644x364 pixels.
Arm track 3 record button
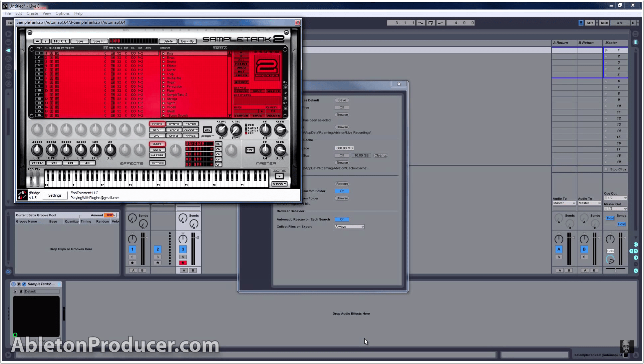coord(183,263)
